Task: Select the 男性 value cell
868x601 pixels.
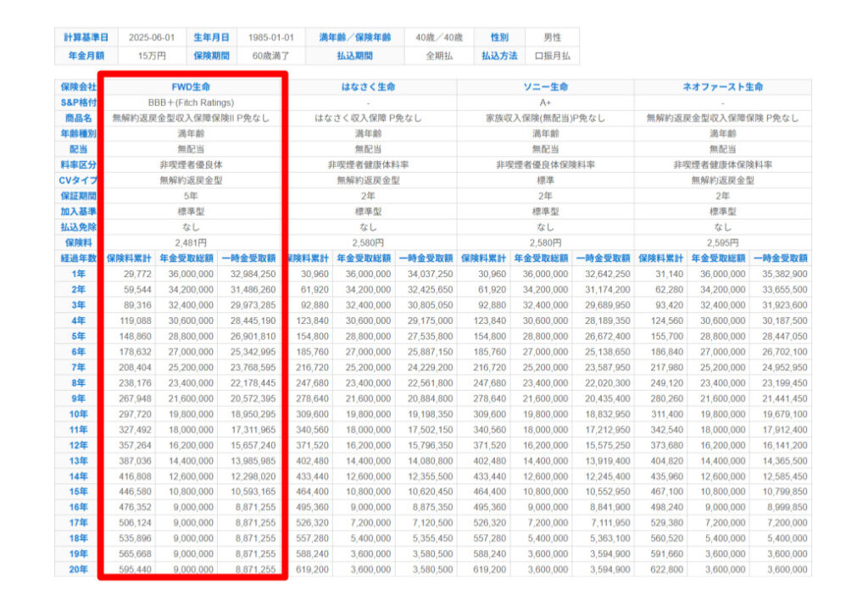Action: click(x=553, y=37)
